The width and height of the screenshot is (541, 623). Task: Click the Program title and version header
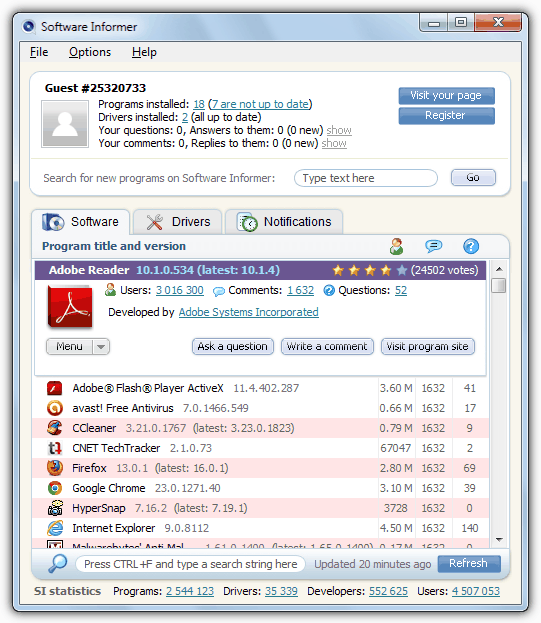click(x=114, y=246)
